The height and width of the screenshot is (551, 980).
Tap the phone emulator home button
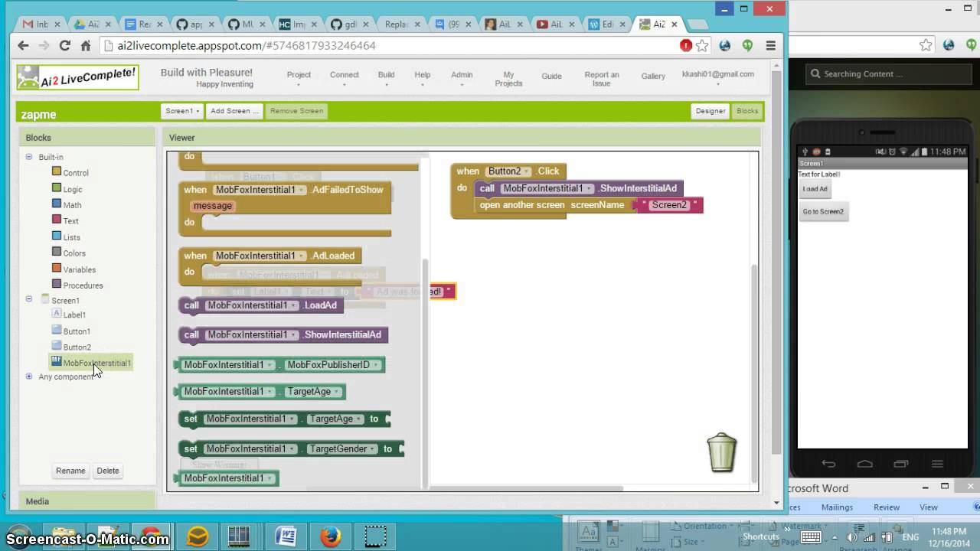pyautogui.click(x=865, y=463)
